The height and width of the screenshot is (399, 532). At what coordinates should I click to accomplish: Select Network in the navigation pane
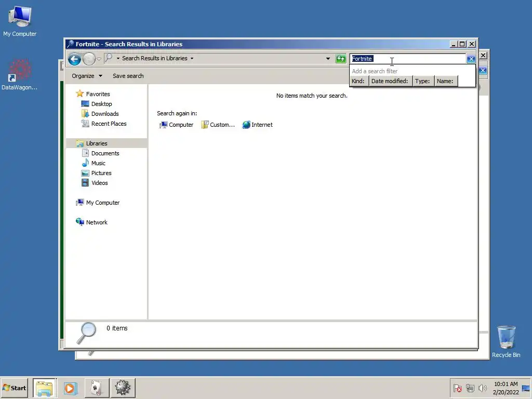(x=97, y=222)
